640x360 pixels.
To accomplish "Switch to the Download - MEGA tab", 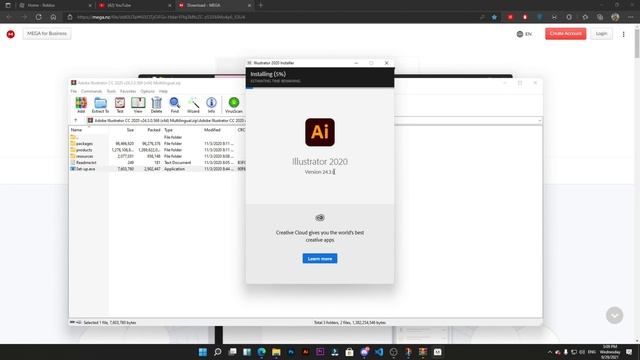I will coord(214,5).
